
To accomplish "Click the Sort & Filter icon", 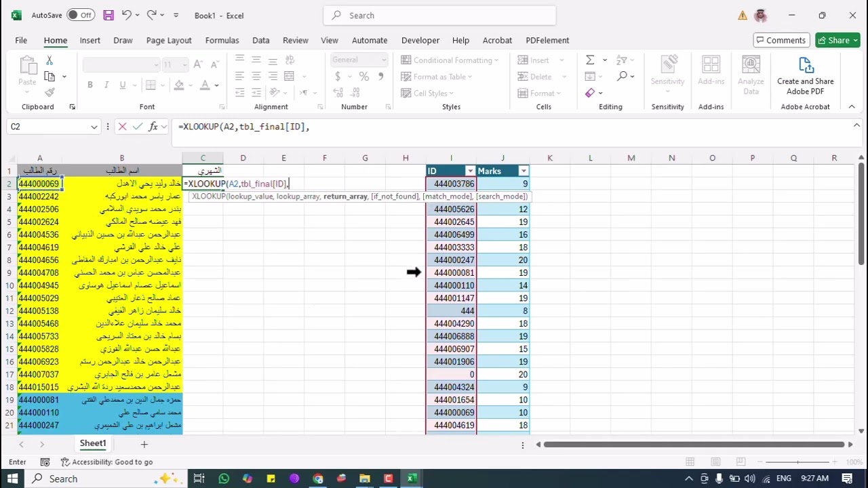I will [623, 60].
